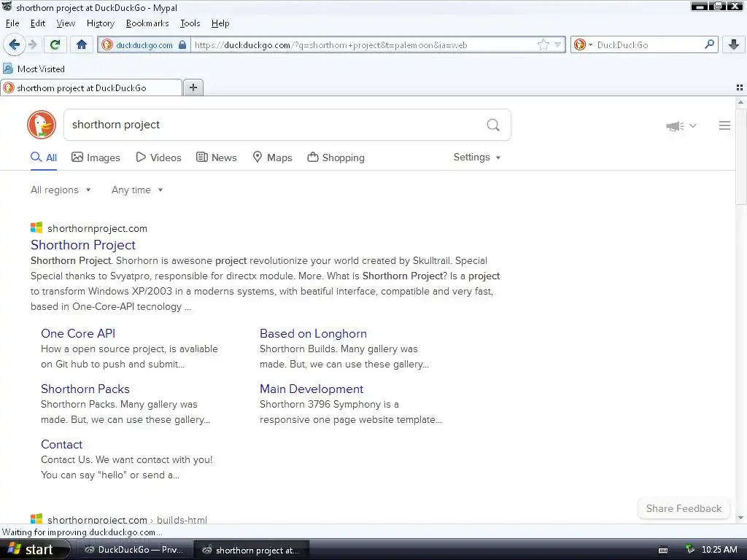Select the 'shorthorn project at DuckDuckGo' tab
This screenshot has width=747, height=560.
[x=91, y=87]
